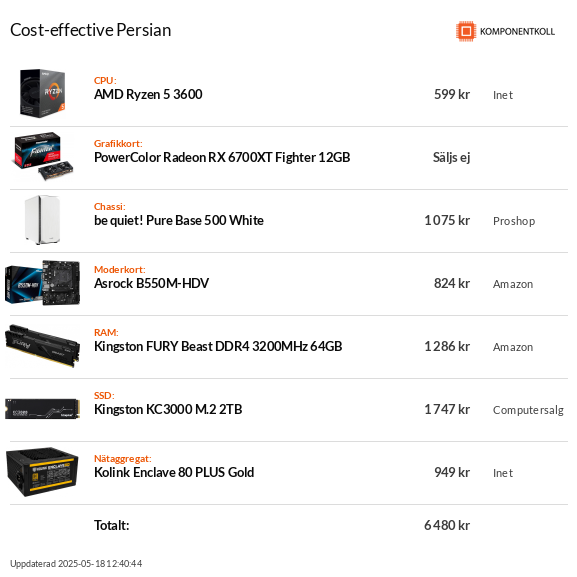Open PowerColor Radeon RX 6700XT Fighter 12GB

[x=222, y=157]
